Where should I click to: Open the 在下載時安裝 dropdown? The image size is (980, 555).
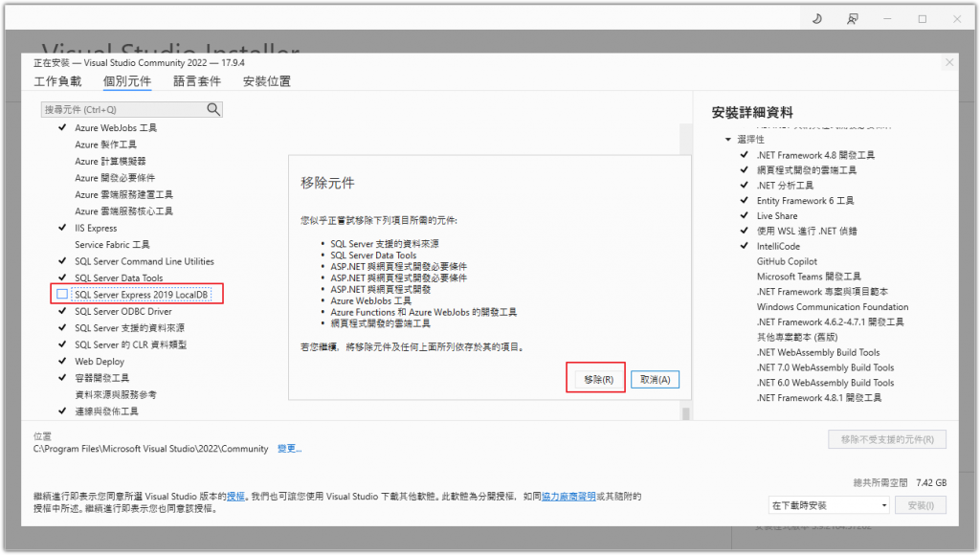point(829,505)
